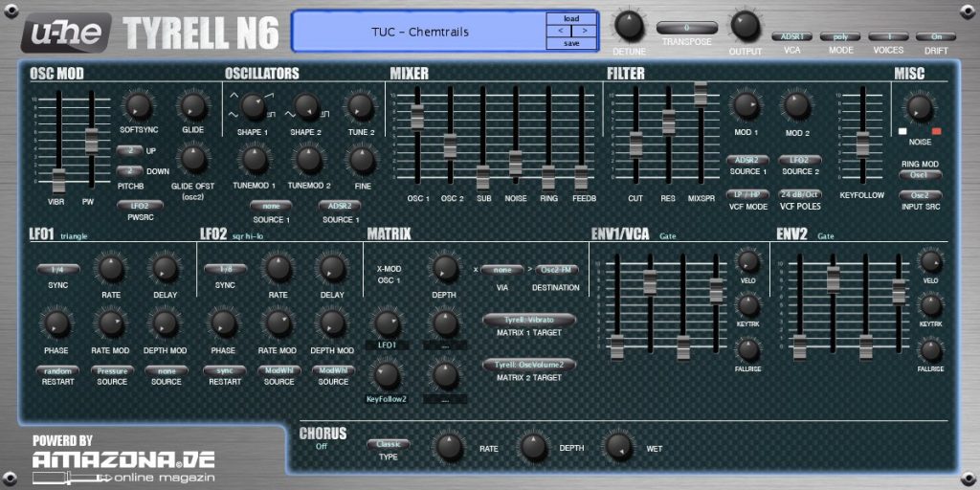The image size is (980, 490).
Task: Click the LFO1 RATE knob
Action: click(111, 269)
